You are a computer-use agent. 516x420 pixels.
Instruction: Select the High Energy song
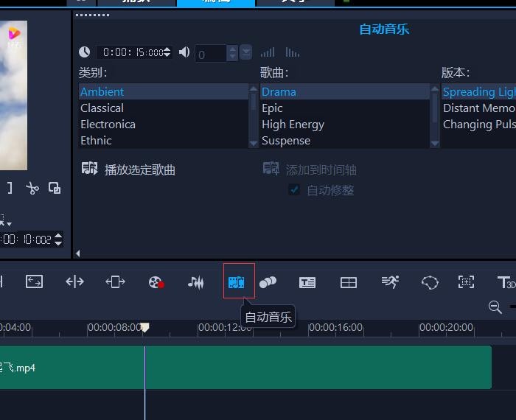345,125
